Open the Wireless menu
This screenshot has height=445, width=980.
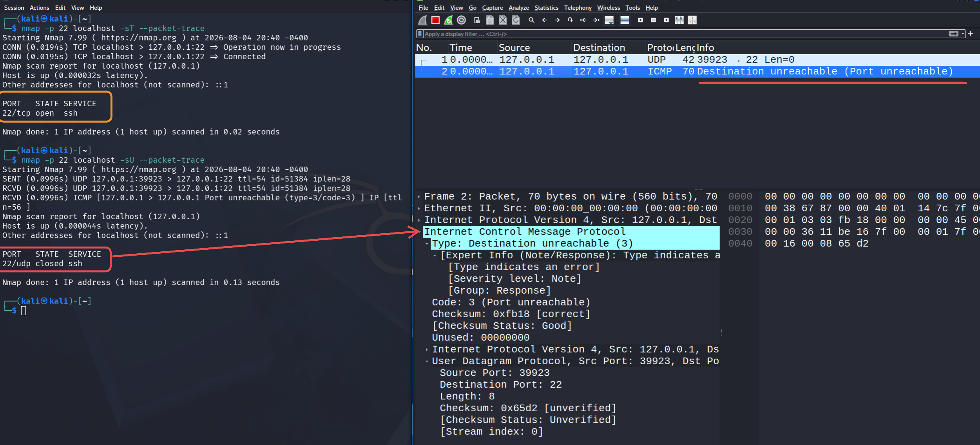pyautogui.click(x=609, y=8)
